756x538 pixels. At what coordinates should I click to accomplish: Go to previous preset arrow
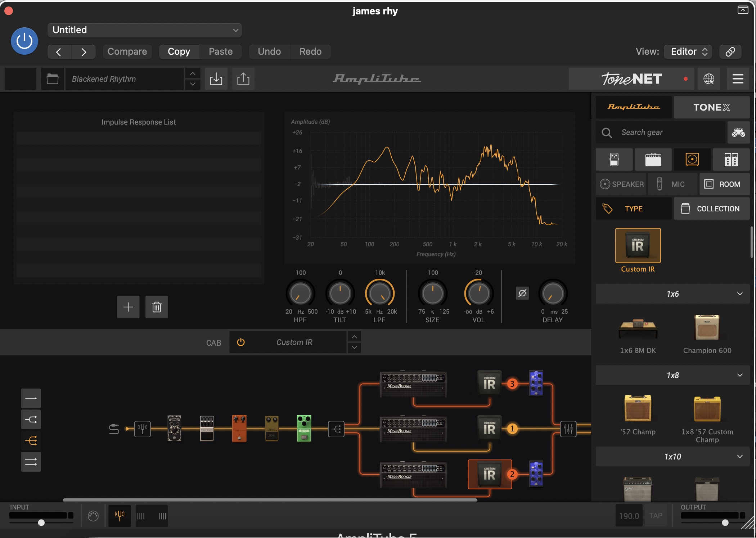coord(59,52)
